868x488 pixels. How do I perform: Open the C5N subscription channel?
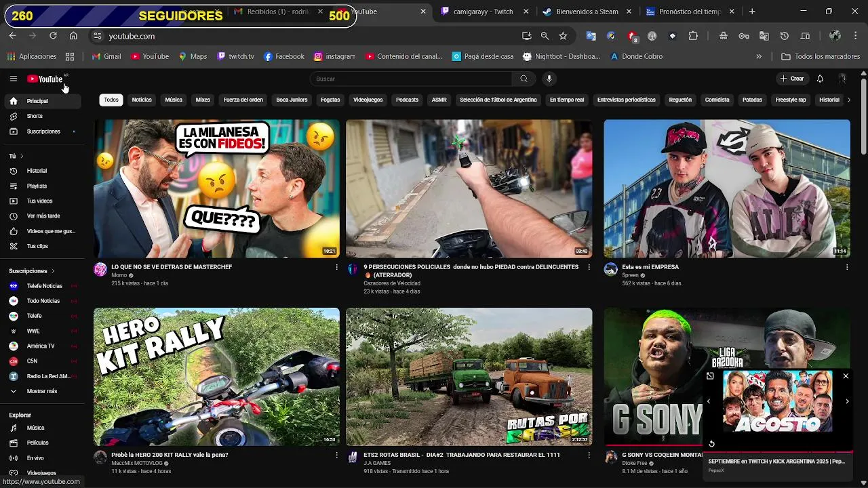coord(43,361)
